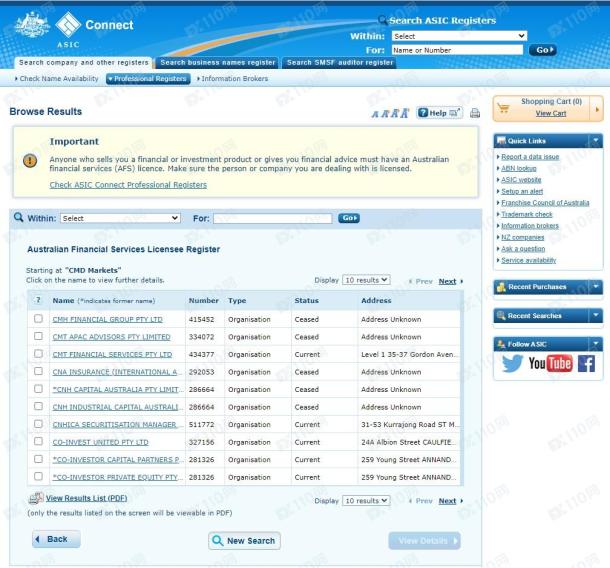Click the question mark column header icon
The height and width of the screenshot is (568, 610).
pyautogui.click(x=38, y=300)
